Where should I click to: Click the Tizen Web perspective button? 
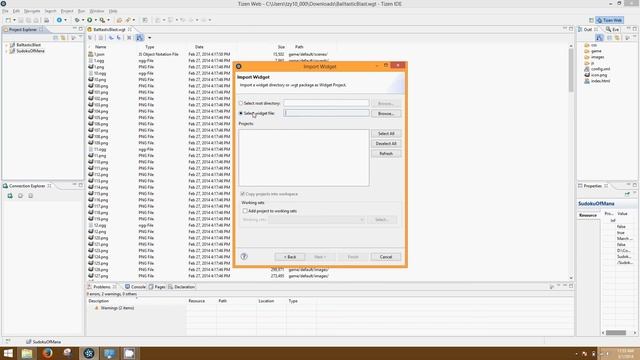click(x=609, y=20)
